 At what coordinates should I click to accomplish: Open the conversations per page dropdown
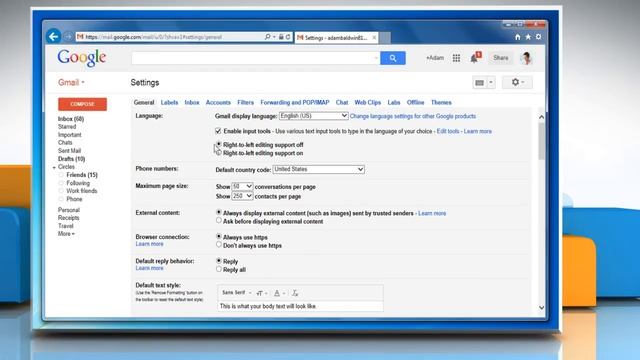(242, 186)
